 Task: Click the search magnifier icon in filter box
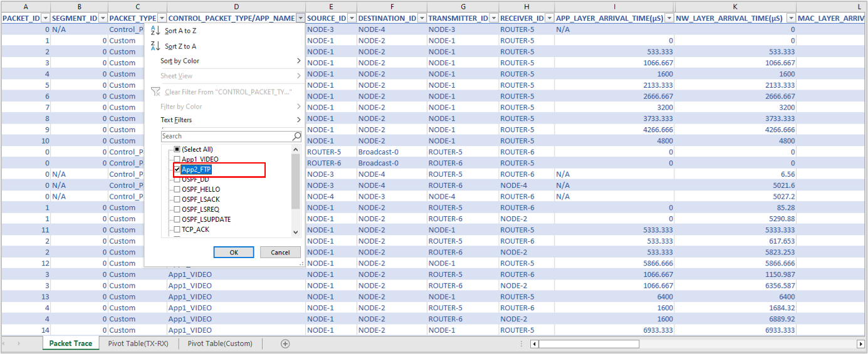296,136
